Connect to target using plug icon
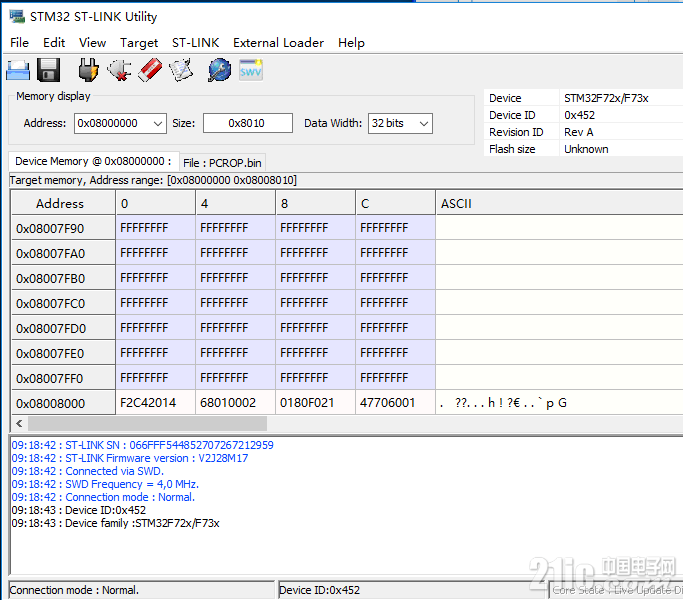The image size is (683, 600). (x=88, y=70)
